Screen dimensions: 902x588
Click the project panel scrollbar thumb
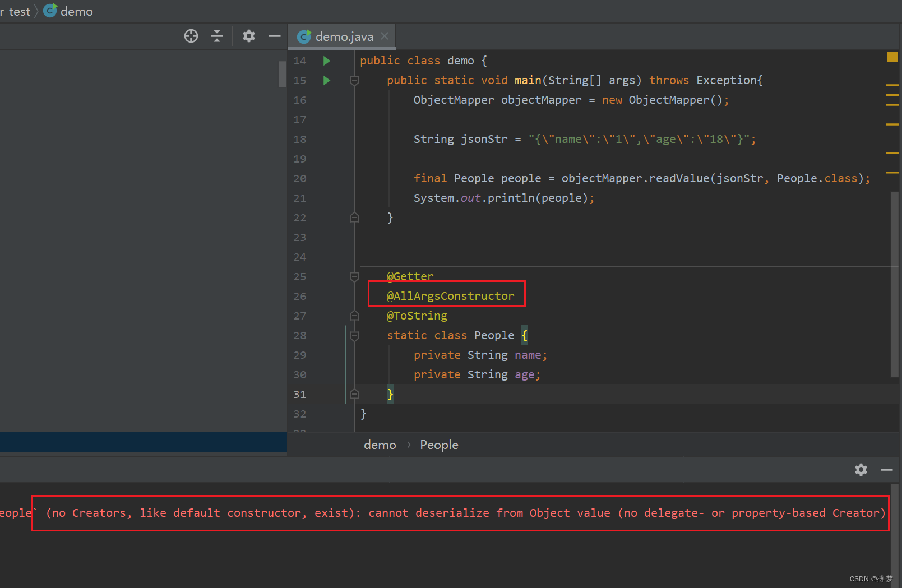tap(283, 73)
